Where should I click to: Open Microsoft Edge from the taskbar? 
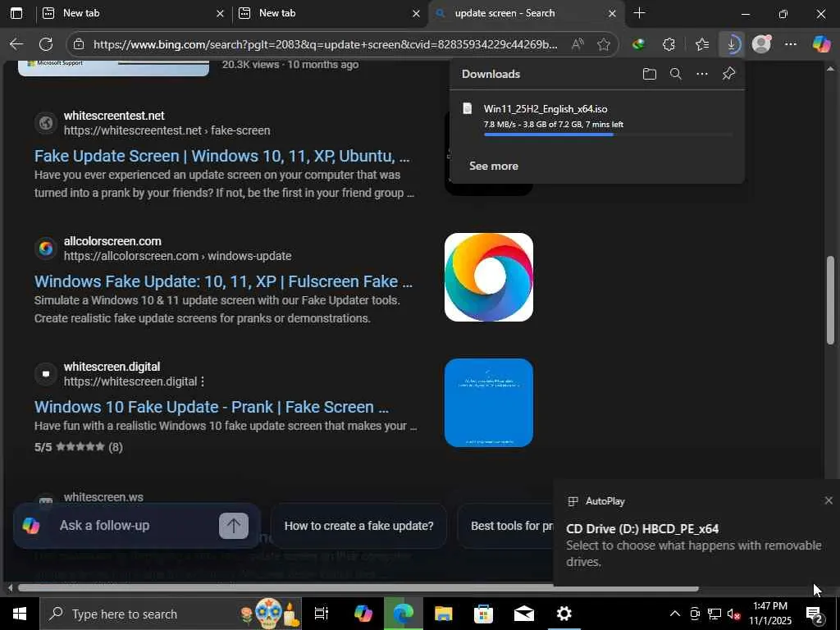[403, 614]
